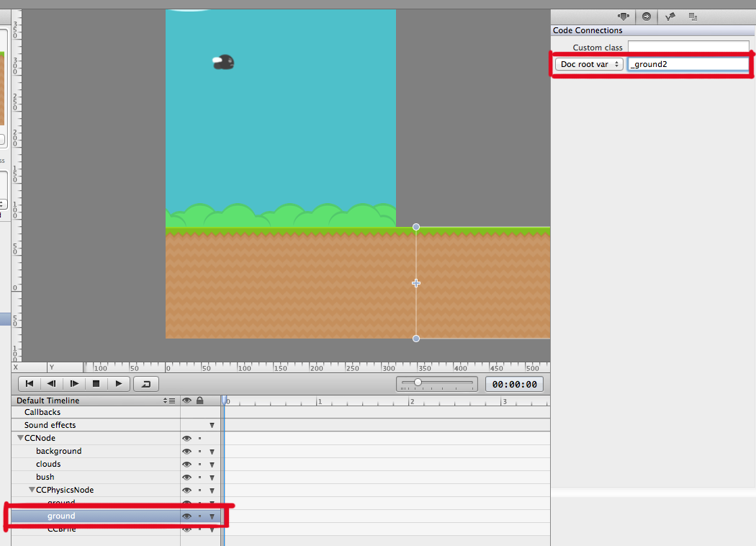This screenshot has height=546, width=756.
Task: Step back one frame
Action: pyautogui.click(x=51, y=383)
